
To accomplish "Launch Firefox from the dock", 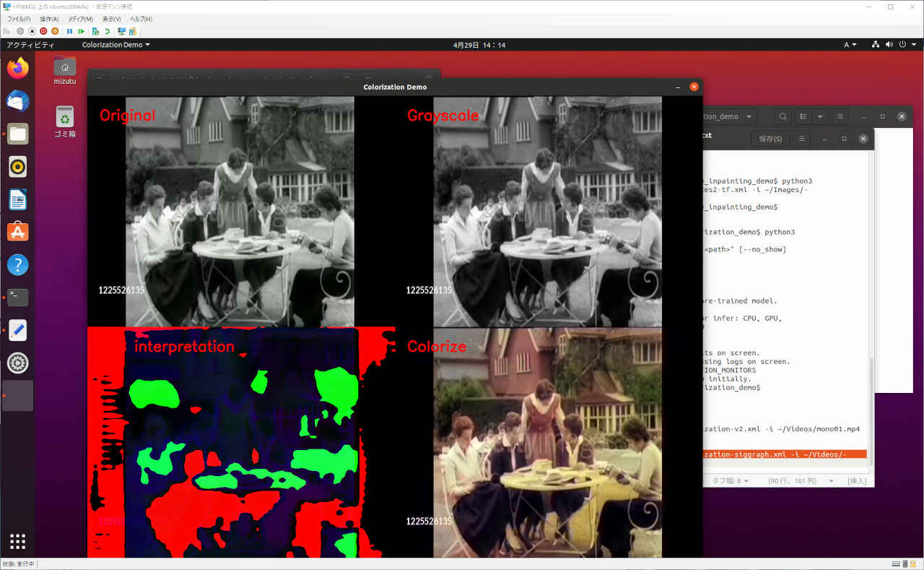I will [x=18, y=69].
